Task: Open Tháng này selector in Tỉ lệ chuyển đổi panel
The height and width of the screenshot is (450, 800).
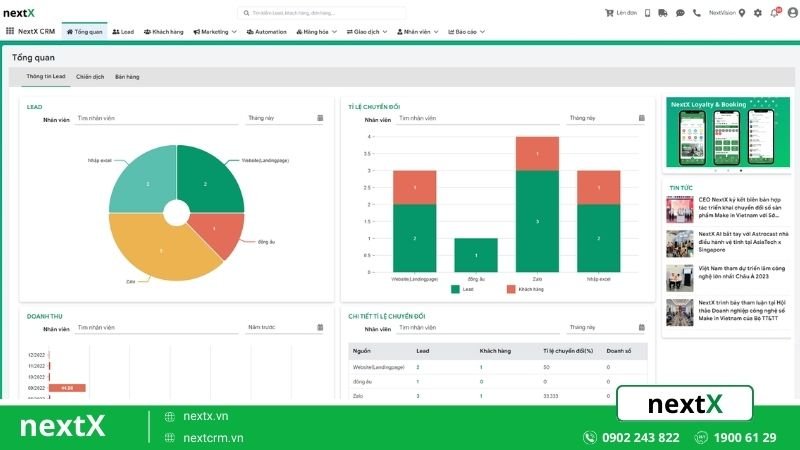Action: [x=606, y=118]
